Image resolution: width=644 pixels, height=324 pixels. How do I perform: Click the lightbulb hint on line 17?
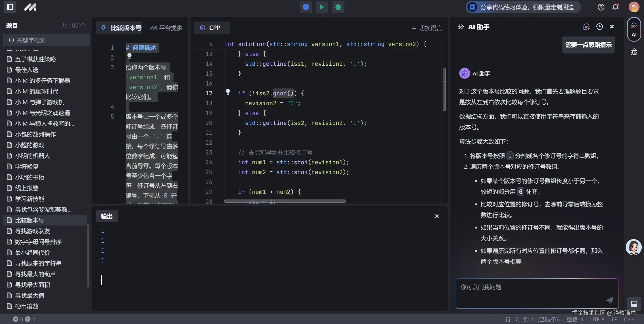pyautogui.click(x=228, y=92)
